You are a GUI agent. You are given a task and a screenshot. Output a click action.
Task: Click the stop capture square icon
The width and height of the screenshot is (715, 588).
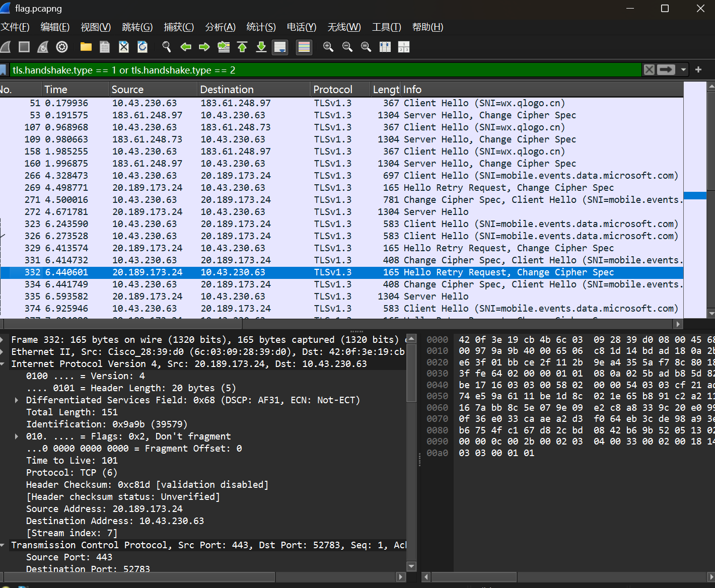pos(24,47)
